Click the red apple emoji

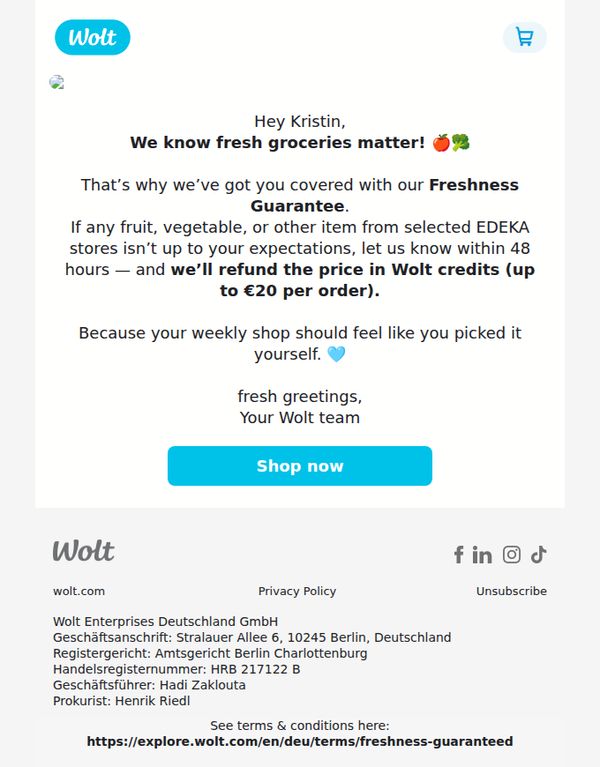coord(441,143)
